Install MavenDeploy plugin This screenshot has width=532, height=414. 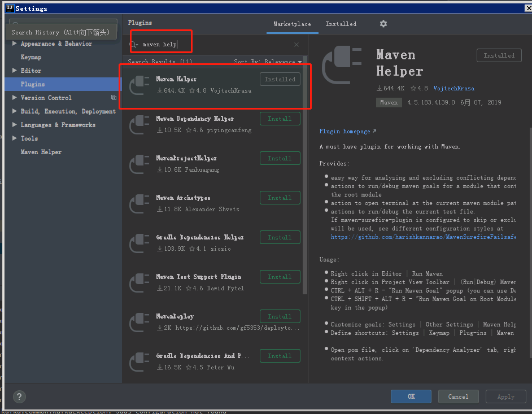coord(280,317)
